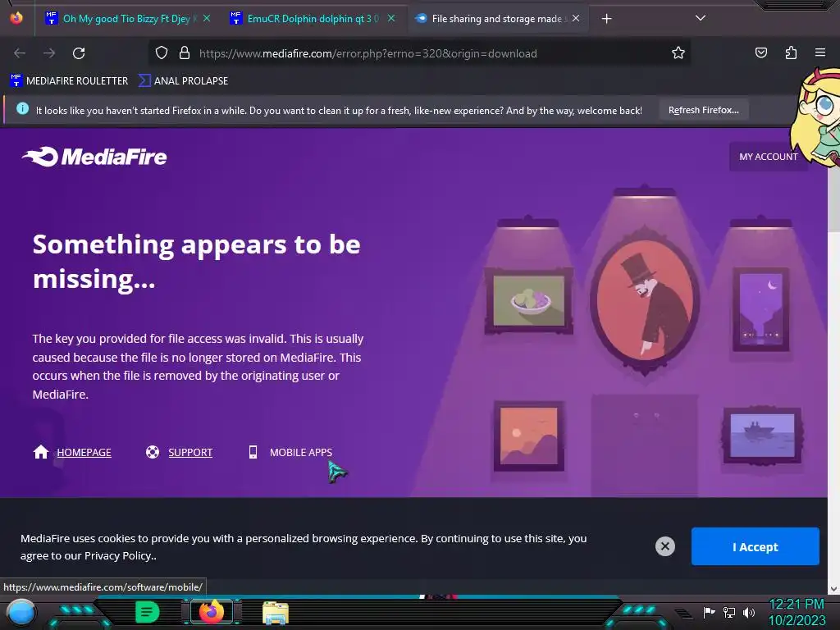Switch to the 'Oh My good Tio Bizzy' tab

(127, 19)
